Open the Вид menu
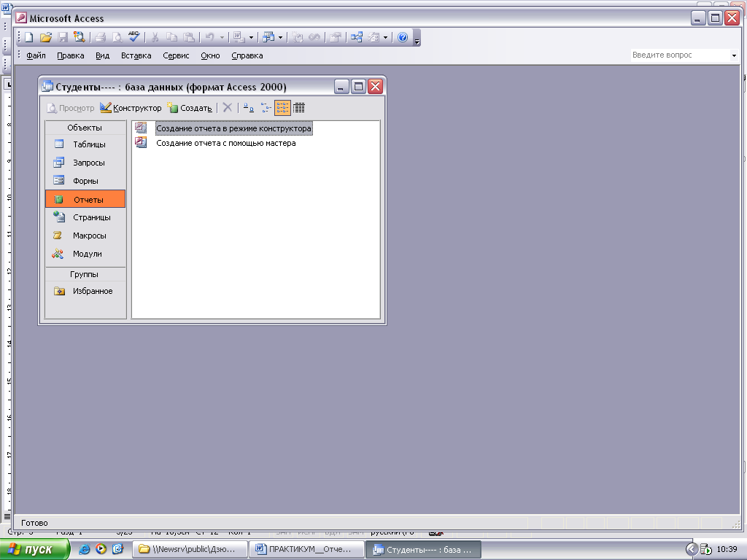Viewport: 747px width, 560px height. pos(102,55)
